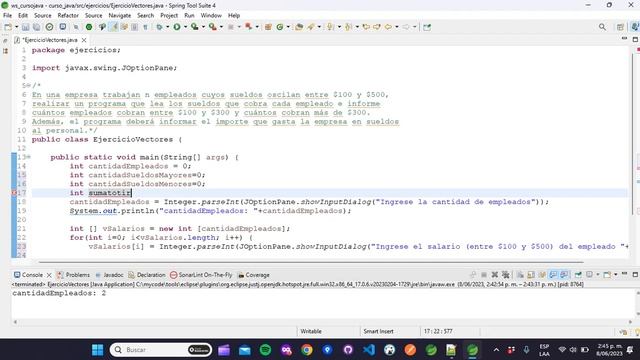Click the New Java Class icon
This screenshot has width=640, height=360.
coord(280,27)
